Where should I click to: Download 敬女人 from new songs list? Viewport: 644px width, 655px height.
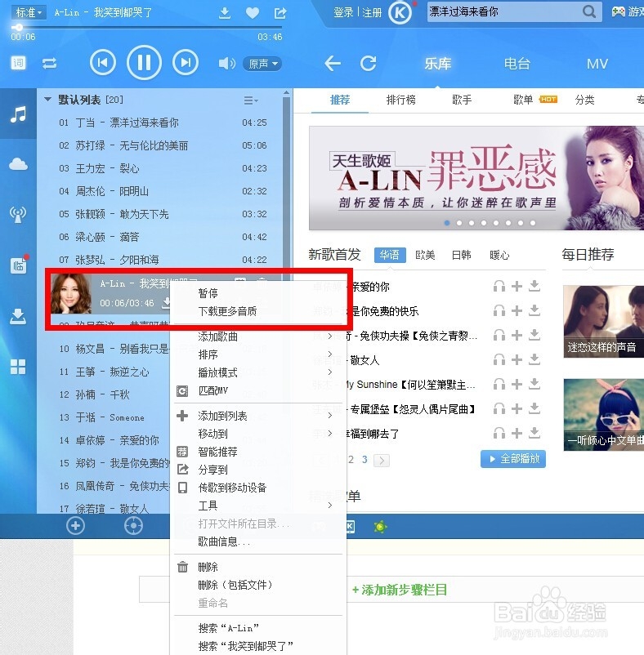point(534,359)
